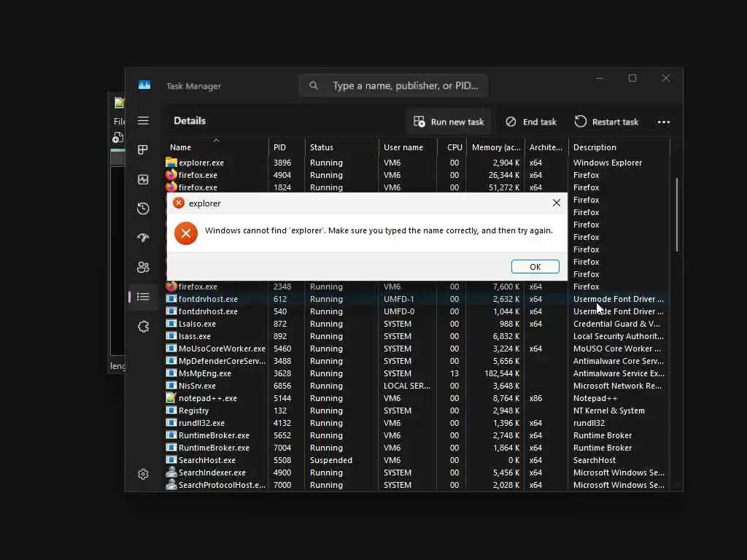Select the lsass.exe process
The width and height of the screenshot is (747, 560).
pos(417,335)
